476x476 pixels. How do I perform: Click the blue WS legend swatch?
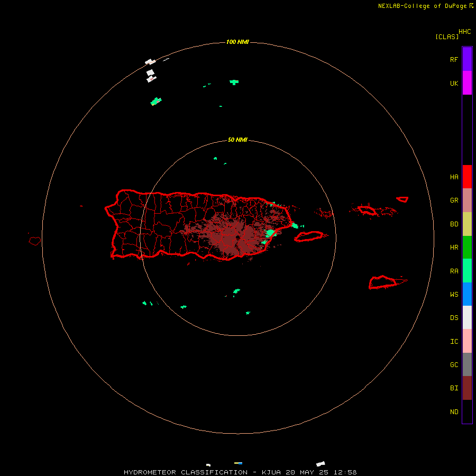(467, 294)
